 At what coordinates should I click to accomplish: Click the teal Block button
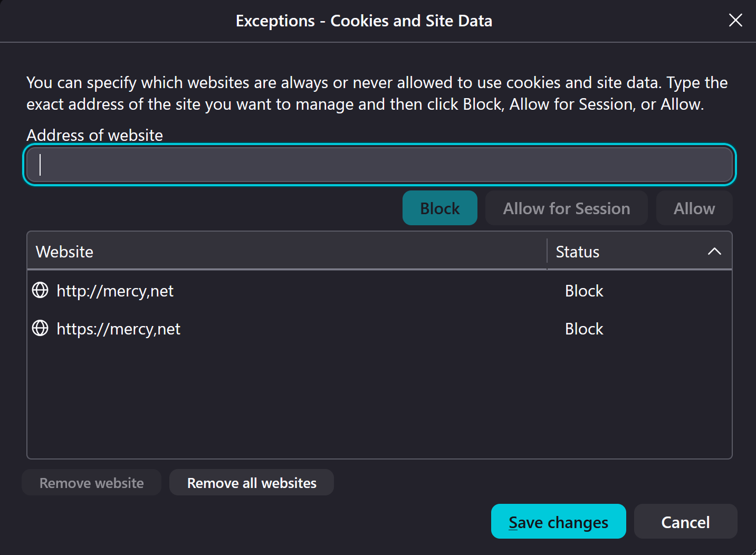440,208
